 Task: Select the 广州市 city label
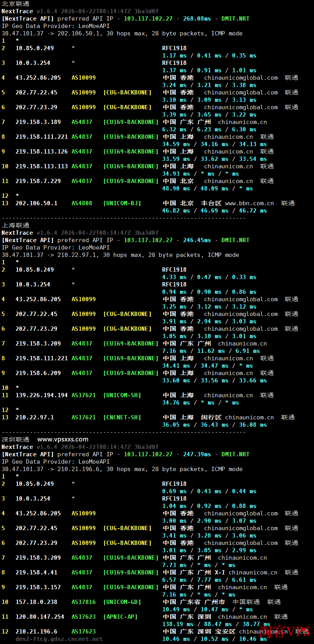(x=215, y=602)
